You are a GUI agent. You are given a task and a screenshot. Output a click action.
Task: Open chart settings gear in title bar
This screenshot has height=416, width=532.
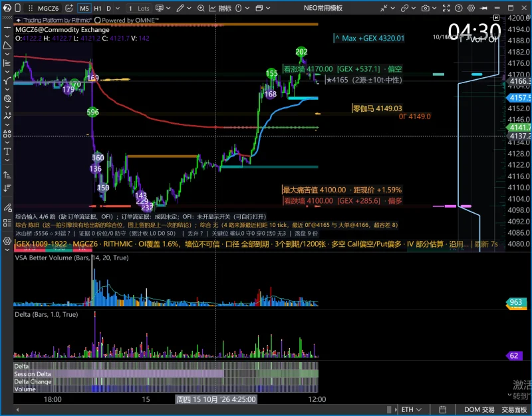point(471,8)
